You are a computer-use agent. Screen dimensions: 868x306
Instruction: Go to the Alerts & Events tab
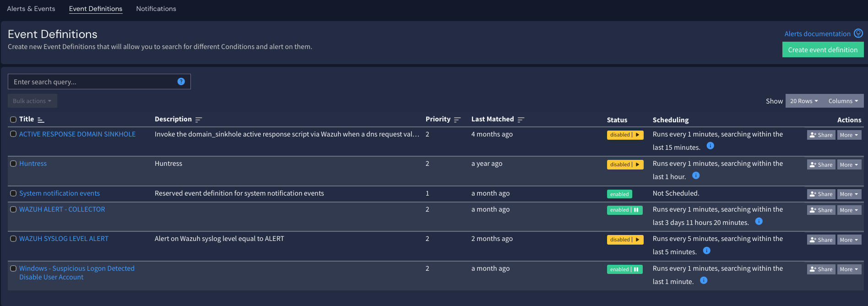pos(31,8)
